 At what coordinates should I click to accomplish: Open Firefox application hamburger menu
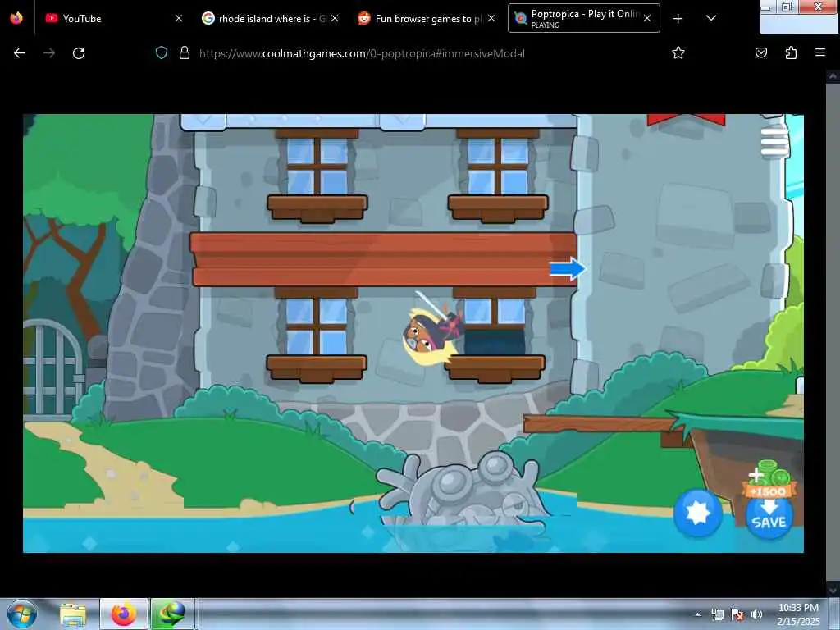pyautogui.click(x=820, y=53)
